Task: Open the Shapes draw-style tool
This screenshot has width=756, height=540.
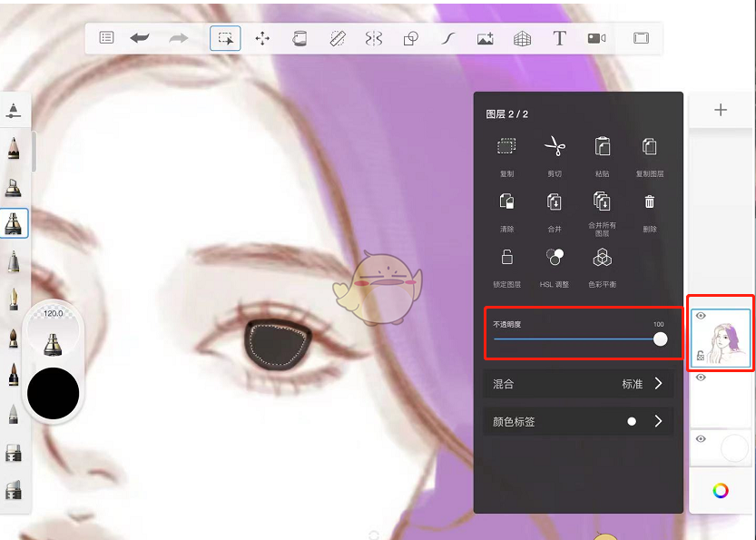Action: click(411, 38)
